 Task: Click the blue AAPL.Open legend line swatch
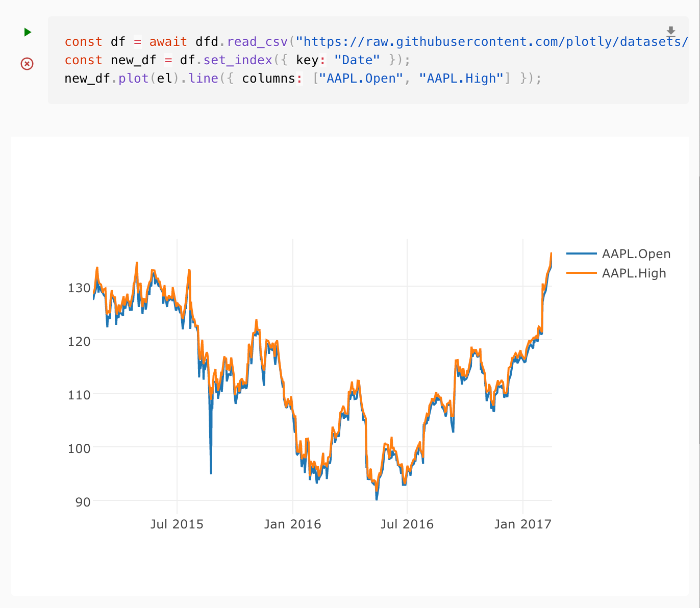[581, 254]
